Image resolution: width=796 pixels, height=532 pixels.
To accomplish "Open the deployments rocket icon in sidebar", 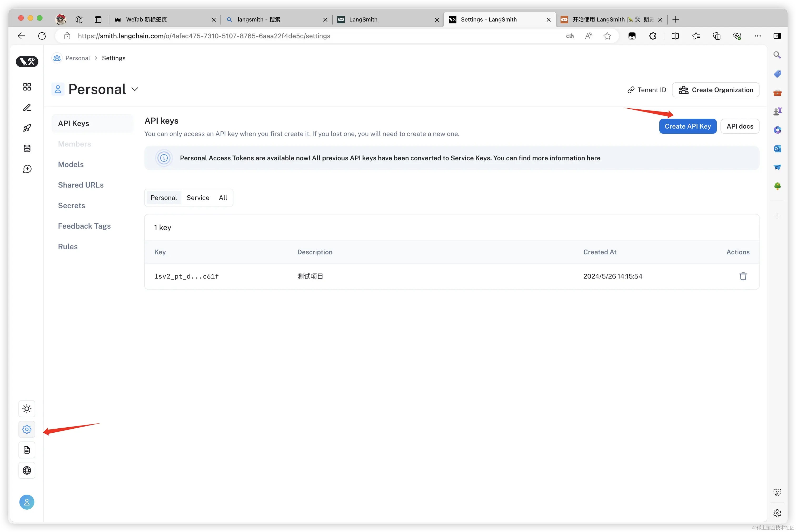I will (x=27, y=128).
